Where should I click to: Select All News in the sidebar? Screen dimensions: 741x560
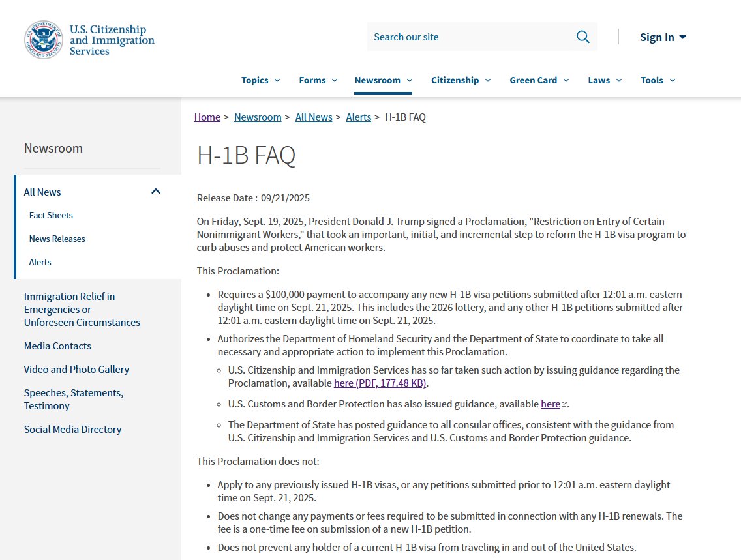[x=42, y=192]
